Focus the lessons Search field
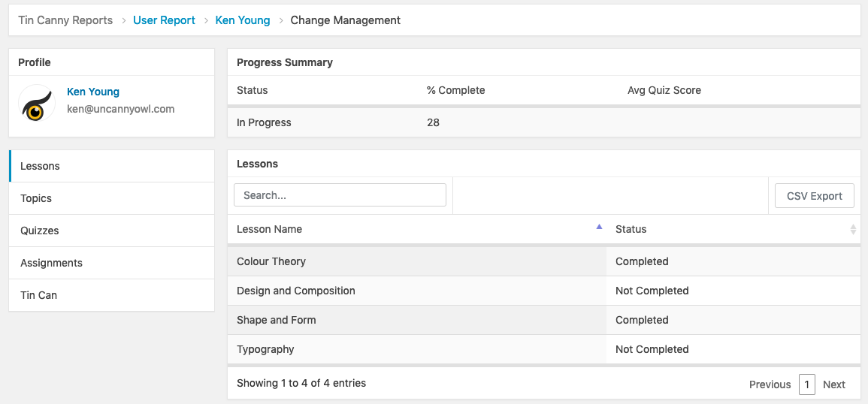The width and height of the screenshot is (868, 404). coord(340,195)
